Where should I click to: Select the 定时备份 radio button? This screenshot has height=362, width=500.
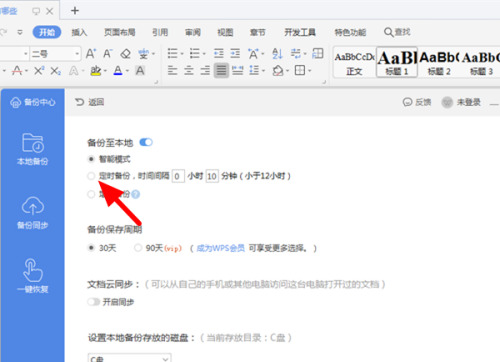click(91, 176)
